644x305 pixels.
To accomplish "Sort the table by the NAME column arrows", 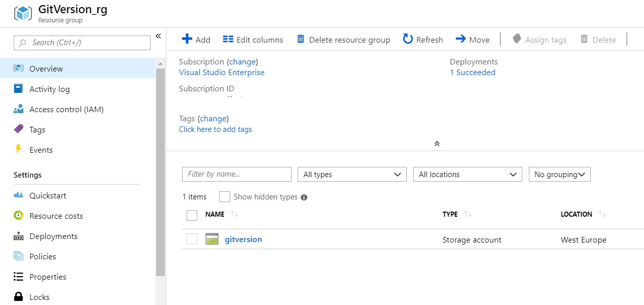I will (234, 214).
